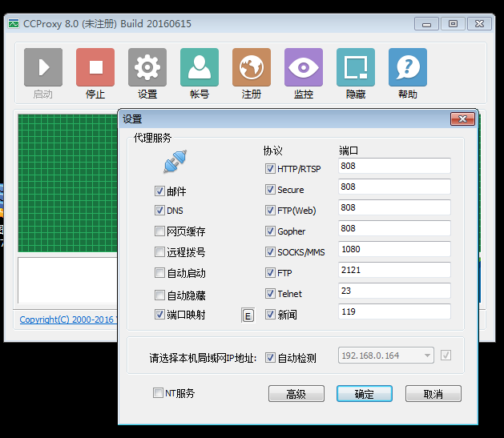This screenshot has height=438, width=504.
Task: Click the 协议 (Protocol) column header text
Action: [272, 151]
